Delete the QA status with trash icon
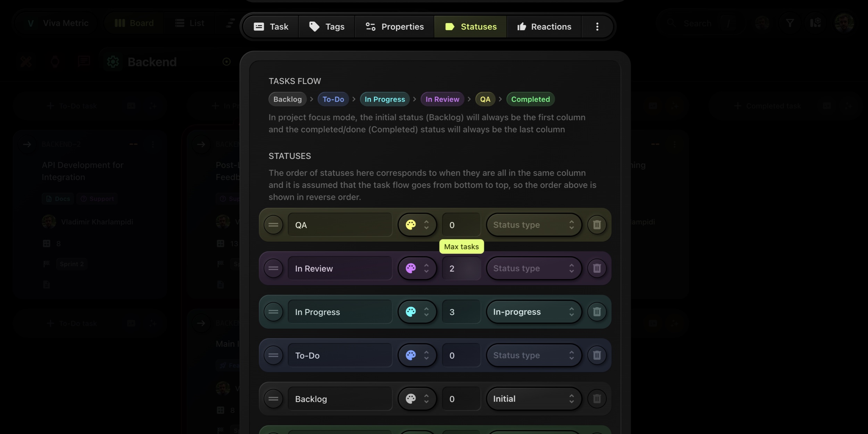The height and width of the screenshot is (434, 868). click(596, 225)
